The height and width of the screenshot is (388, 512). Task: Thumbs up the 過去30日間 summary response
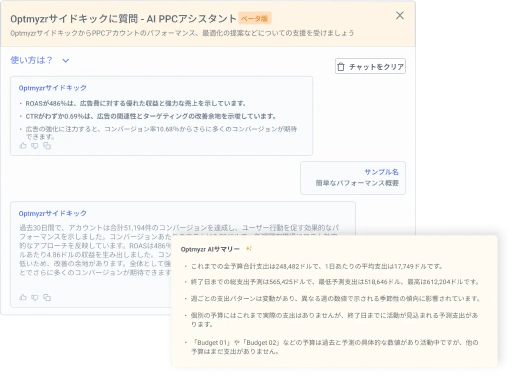coord(23,297)
